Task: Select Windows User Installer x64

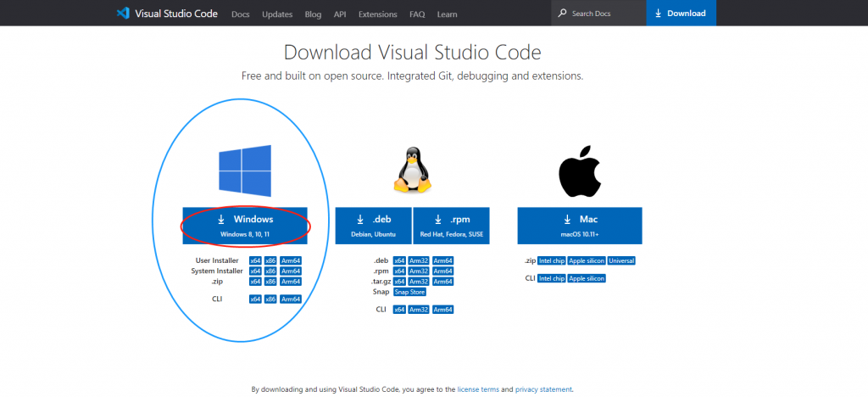Action: [x=255, y=260]
